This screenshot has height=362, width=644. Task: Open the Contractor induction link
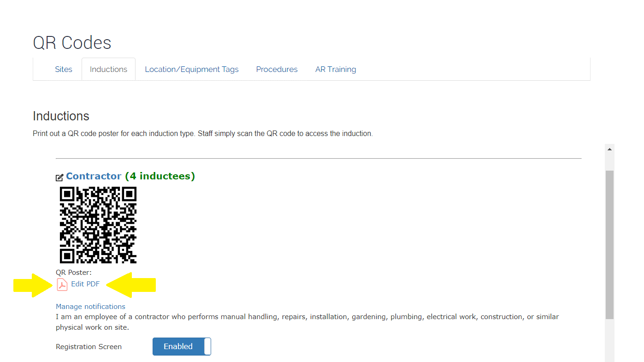pyautogui.click(x=94, y=176)
